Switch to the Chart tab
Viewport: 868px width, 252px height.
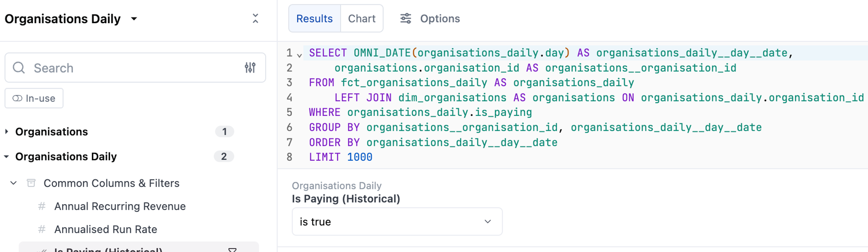point(362,19)
